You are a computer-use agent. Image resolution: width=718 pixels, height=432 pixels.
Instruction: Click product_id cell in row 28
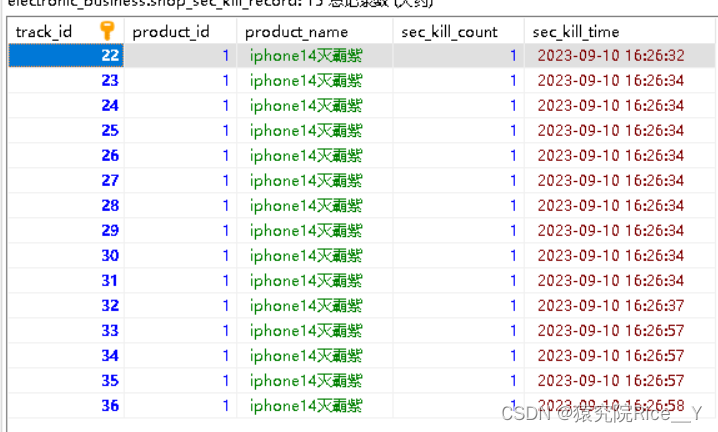pyautogui.click(x=180, y=205)
